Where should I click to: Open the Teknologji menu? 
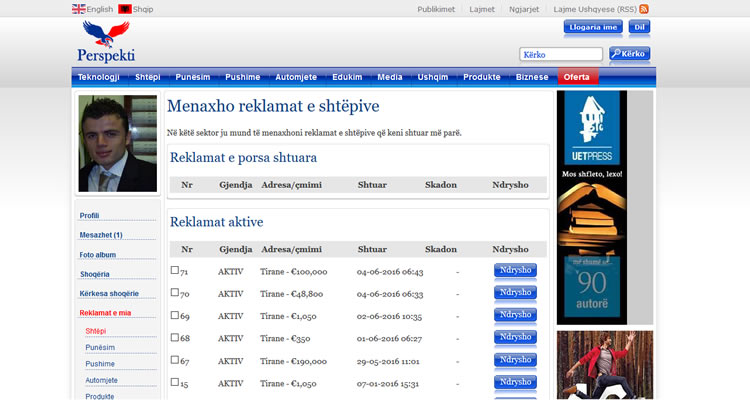(99, 77)
